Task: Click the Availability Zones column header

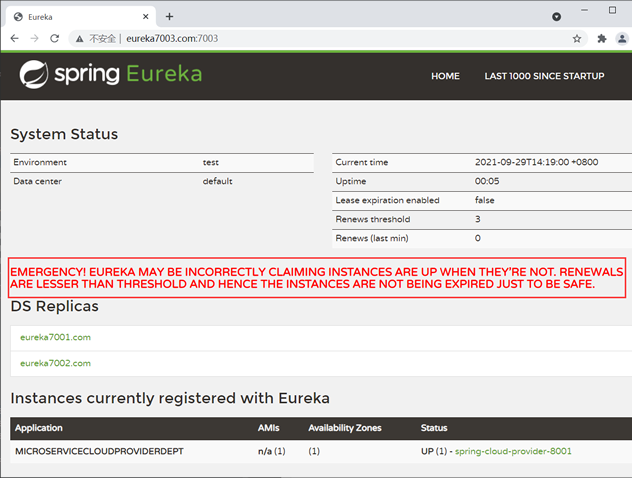Action: pos(345,428)
